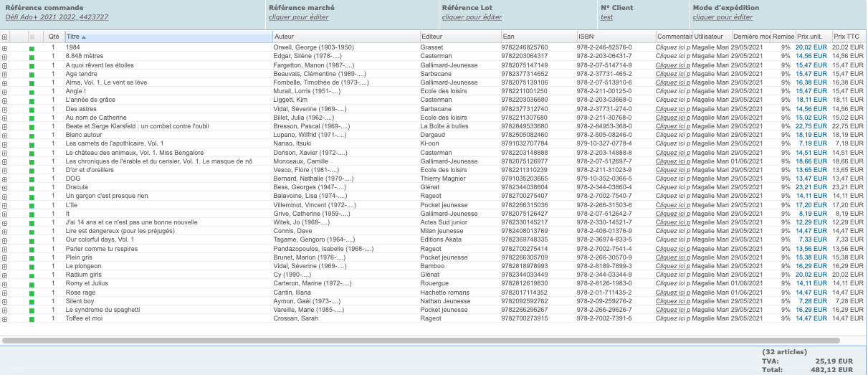Click the green status icon for Angie !
Image resolution: width=868 pixels, height=375 pixels.
tap(32, 91)
